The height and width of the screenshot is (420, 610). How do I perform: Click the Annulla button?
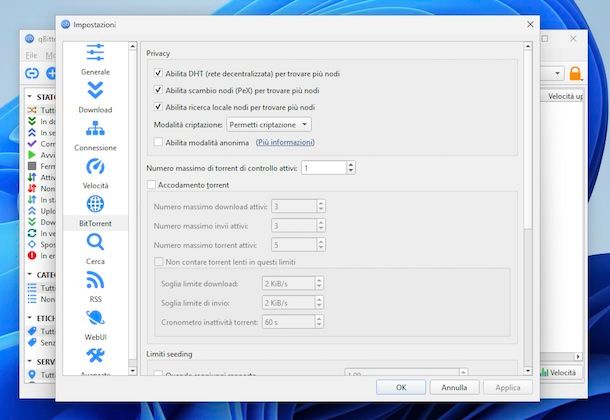pos(454,387)
